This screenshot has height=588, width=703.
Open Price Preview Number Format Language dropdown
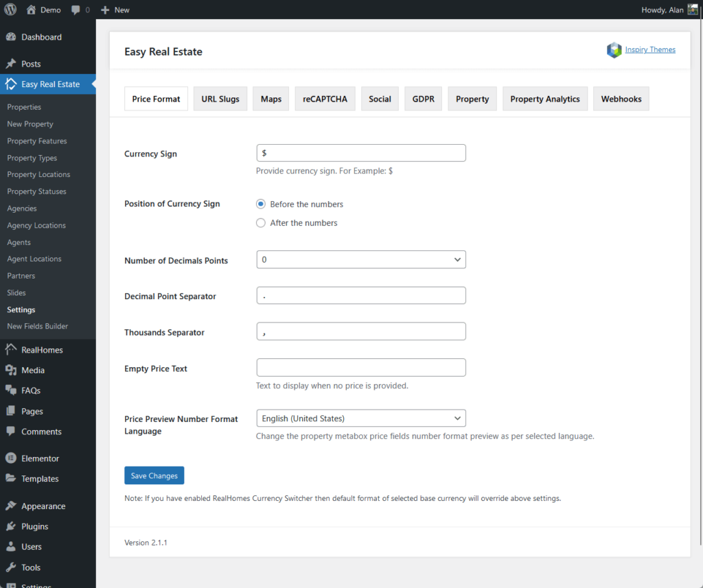(x=360, y=418)
